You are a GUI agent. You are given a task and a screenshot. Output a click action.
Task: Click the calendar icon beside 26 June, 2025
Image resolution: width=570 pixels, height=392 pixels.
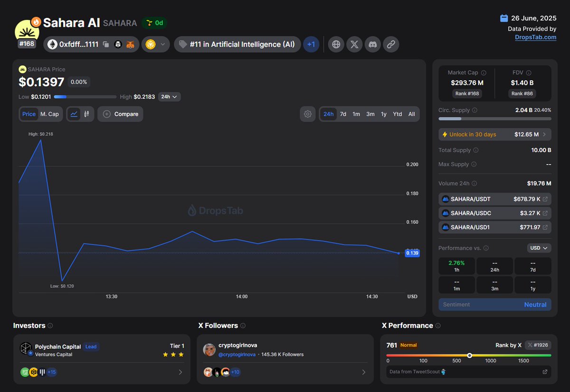tap(504, 19)
